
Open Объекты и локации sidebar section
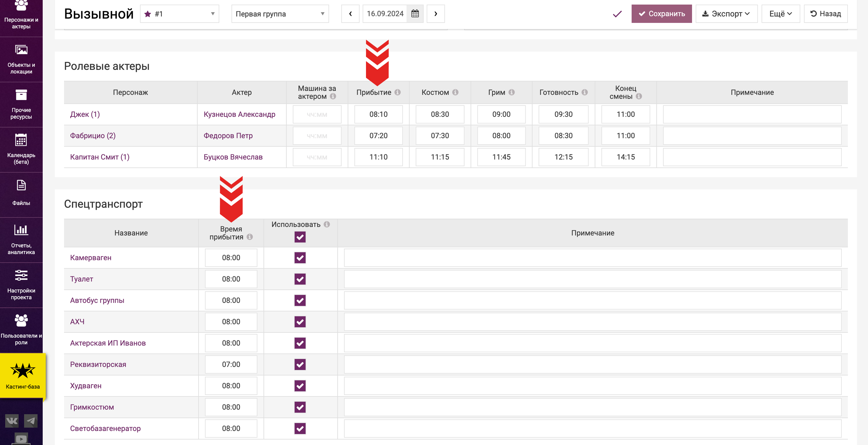click(21, 59)
